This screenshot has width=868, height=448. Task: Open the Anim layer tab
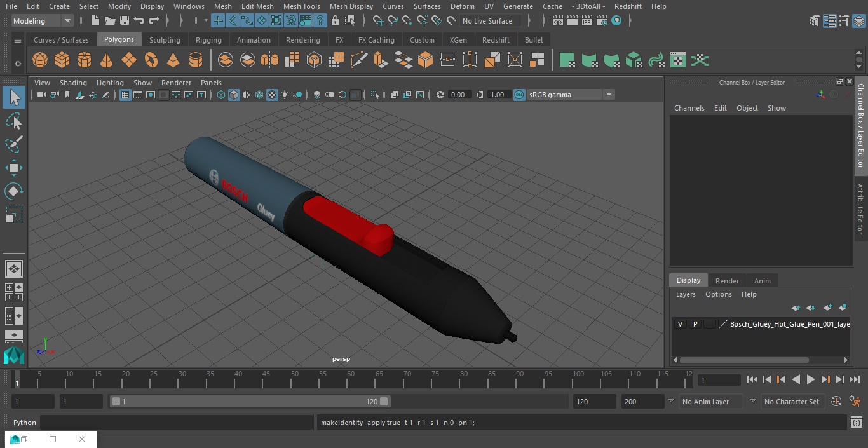click(762, 281)
